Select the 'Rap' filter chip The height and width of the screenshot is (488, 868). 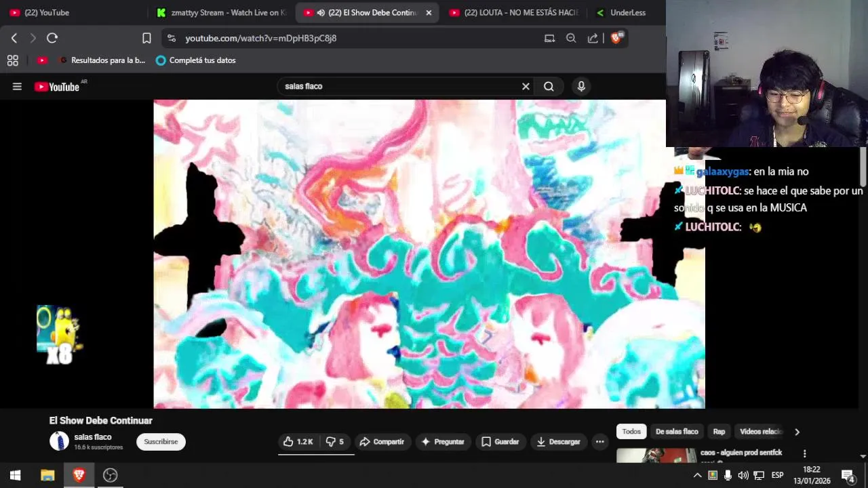tap(719, 432)
